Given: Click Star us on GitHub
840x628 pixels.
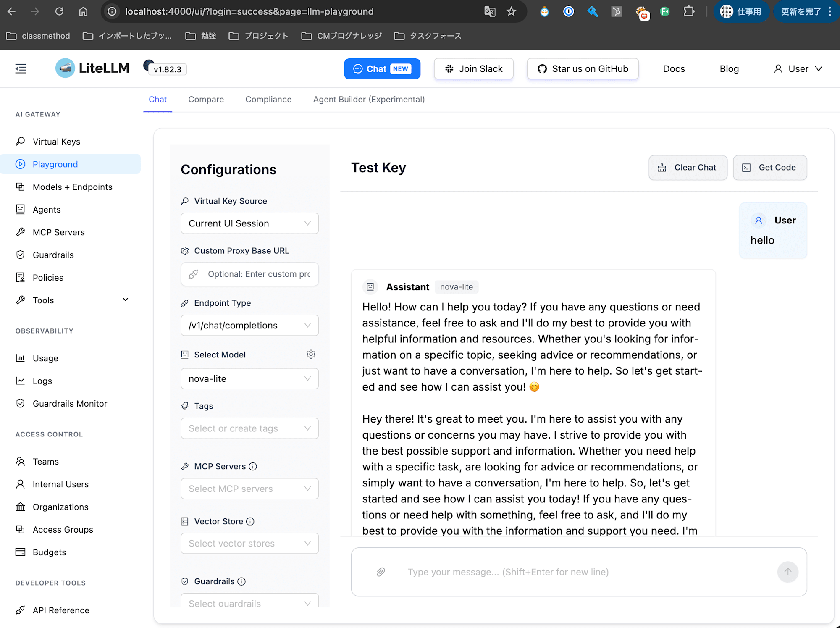Looking at the screenshot, I should [x=583, y=69].
